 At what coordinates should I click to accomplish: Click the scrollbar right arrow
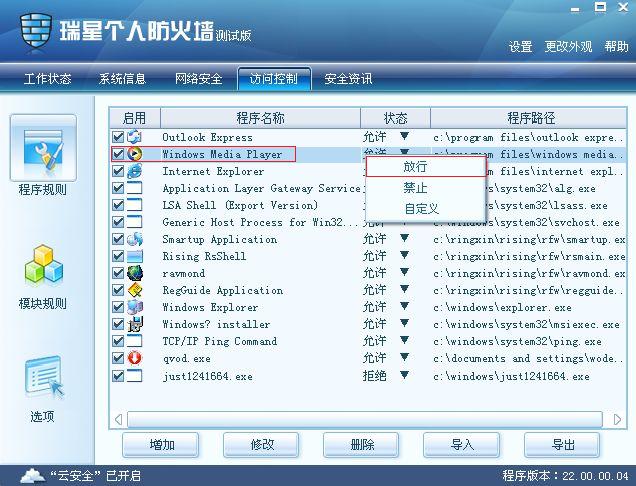pyautogui.click(x=617, y=419)
